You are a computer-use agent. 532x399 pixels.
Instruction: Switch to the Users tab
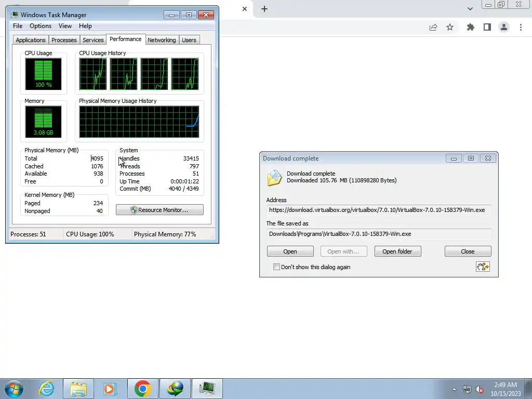click(189, 40)
